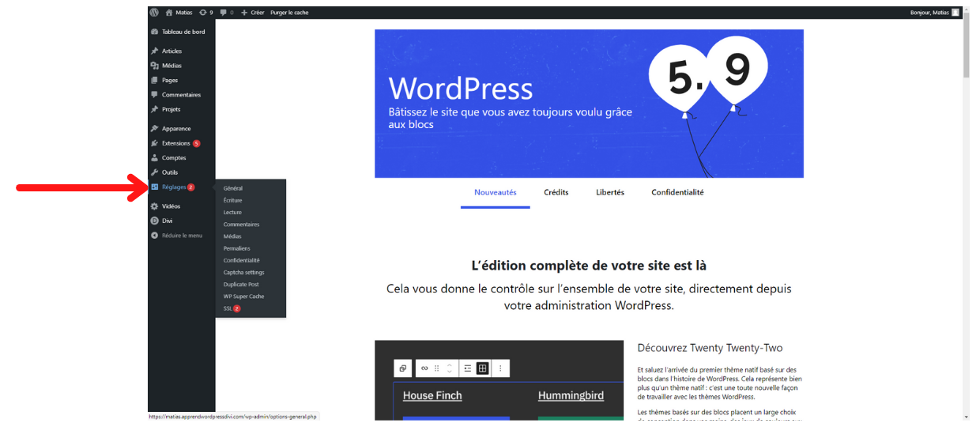Open the Créer new content dropdown
This screenshot has height=427, width=980.
(253, 13)
